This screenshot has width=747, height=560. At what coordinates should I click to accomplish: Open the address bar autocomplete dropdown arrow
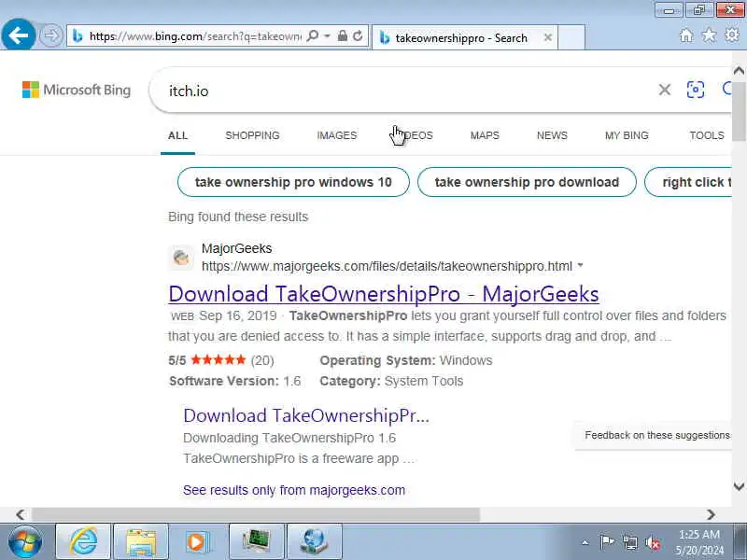(x=328, y=35)
